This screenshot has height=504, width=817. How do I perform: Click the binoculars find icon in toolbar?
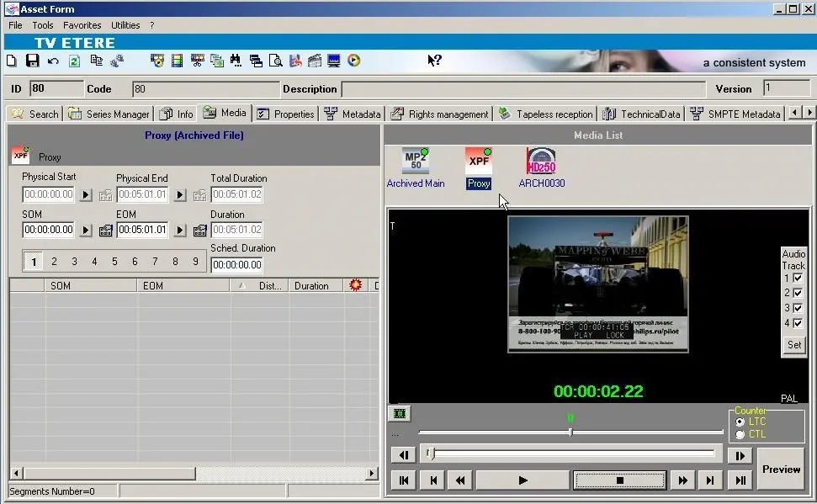coord(235,61)
